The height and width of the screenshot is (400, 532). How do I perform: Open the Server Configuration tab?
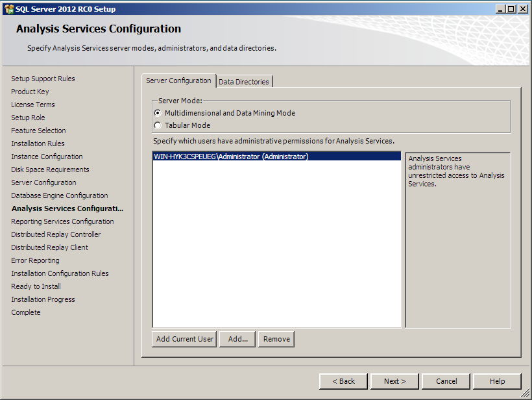(x=178, y=81)
